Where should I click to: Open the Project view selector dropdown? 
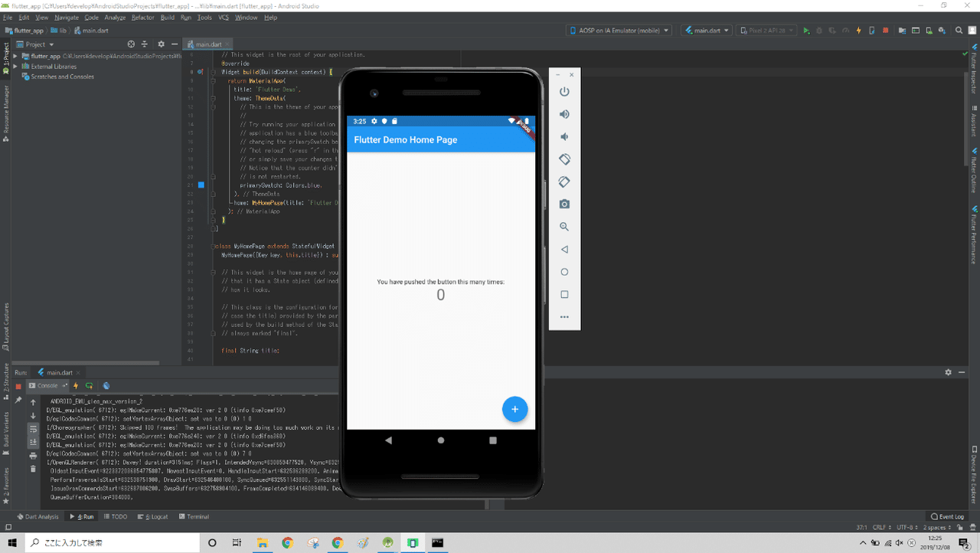coord(35,44)
